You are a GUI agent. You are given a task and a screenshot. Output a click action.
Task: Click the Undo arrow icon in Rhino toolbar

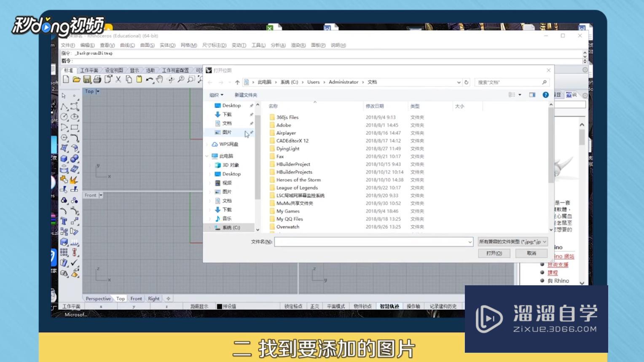point(150,79)
